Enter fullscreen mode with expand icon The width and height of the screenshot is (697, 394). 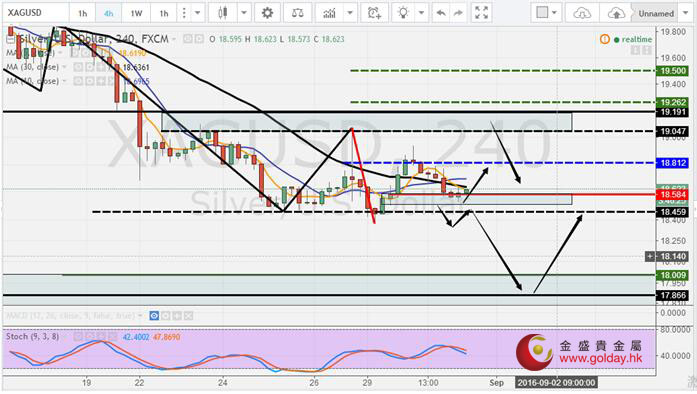tap(481, 13)
